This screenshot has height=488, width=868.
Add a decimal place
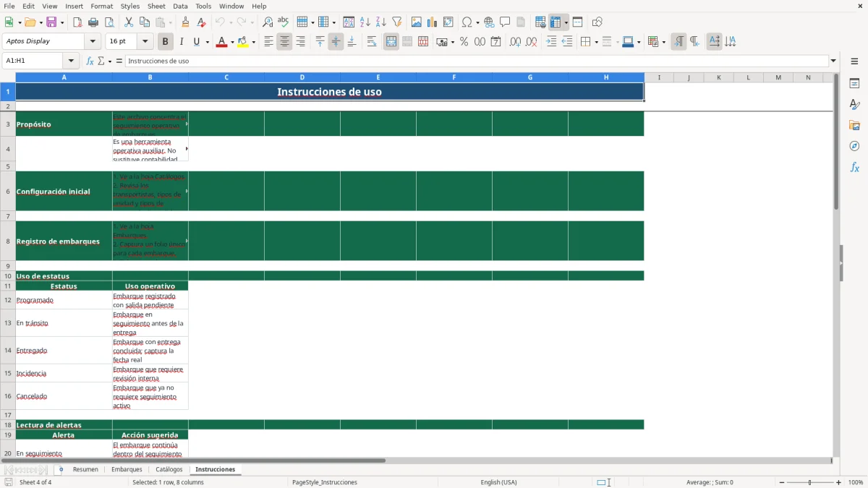click(515, 42)
